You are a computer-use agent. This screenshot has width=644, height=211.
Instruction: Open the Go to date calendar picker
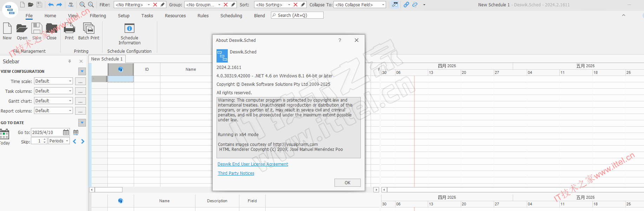66,132
